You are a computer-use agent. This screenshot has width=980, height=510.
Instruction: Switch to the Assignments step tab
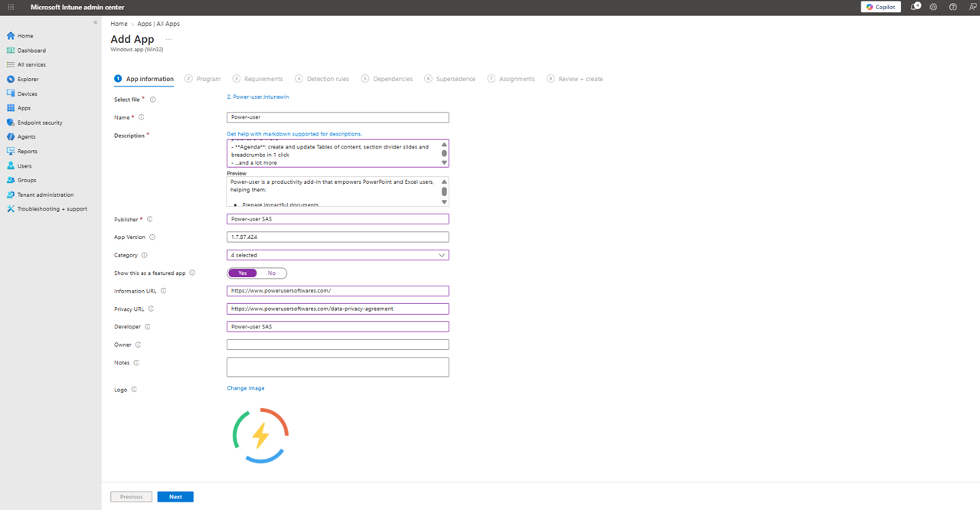pos(511,79)
